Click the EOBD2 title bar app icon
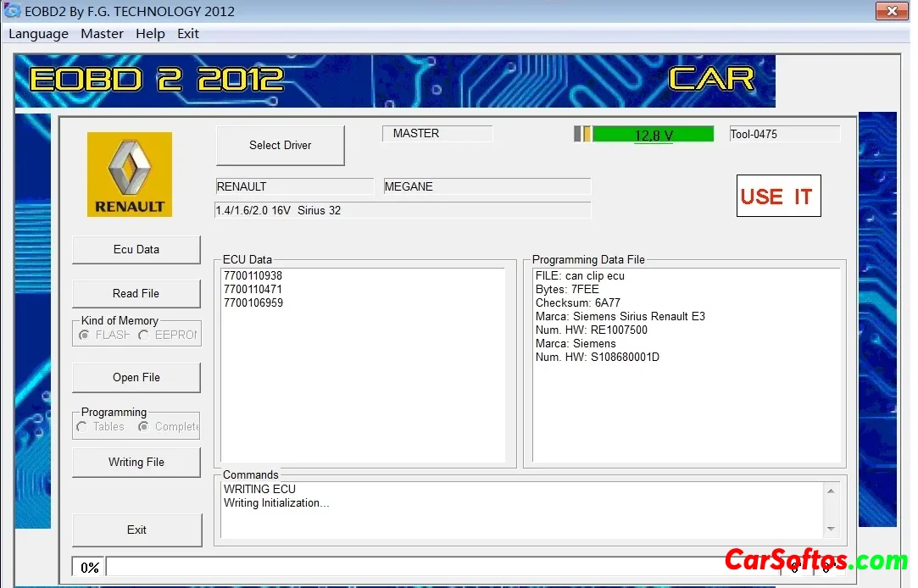 [x=13, y=11]
